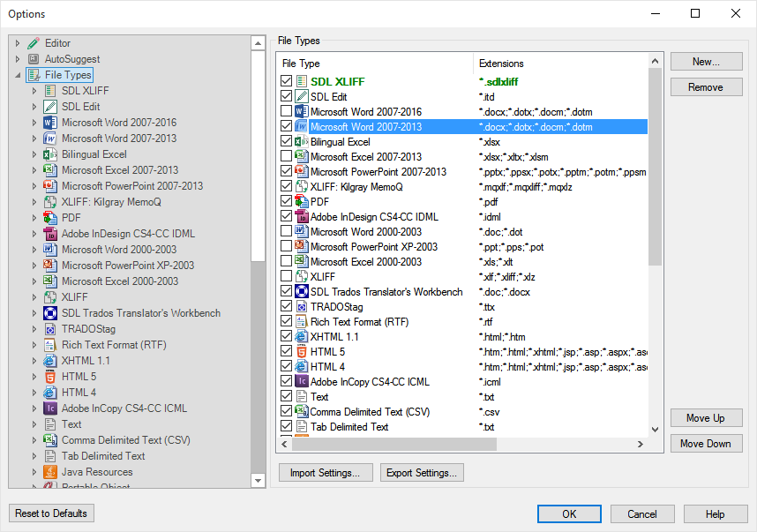Click the File Types icon in tree
Image resolution: width=757 pixels, height=532 pixels.
click(34, 75)
